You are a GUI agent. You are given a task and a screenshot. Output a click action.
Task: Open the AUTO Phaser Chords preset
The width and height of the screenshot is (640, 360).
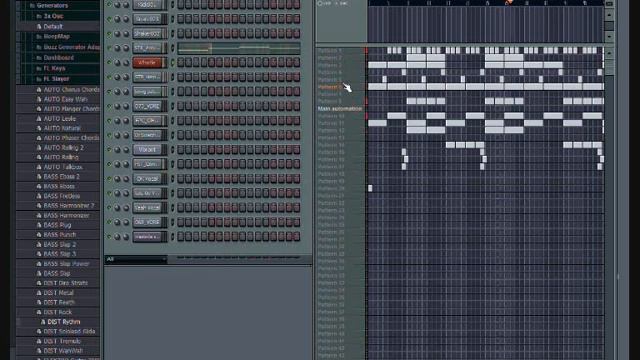[71, 138]
